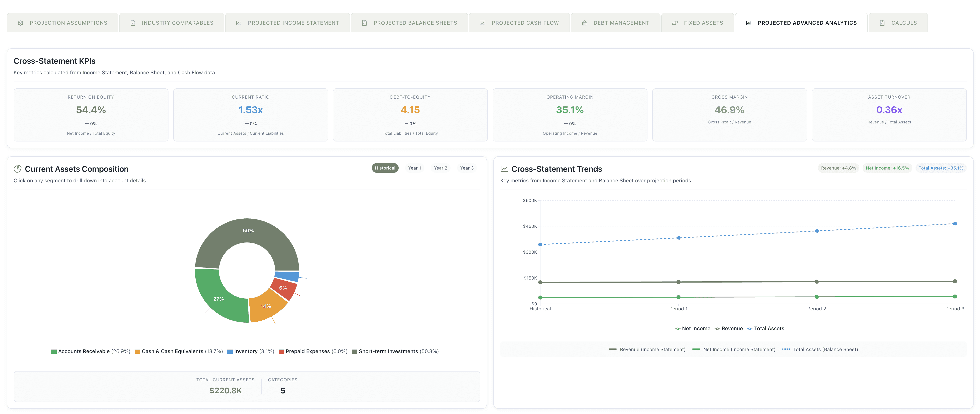Click the document icon on Industry Comparables tab
This screenshot has width=980, height=414.
click(133, 23)
